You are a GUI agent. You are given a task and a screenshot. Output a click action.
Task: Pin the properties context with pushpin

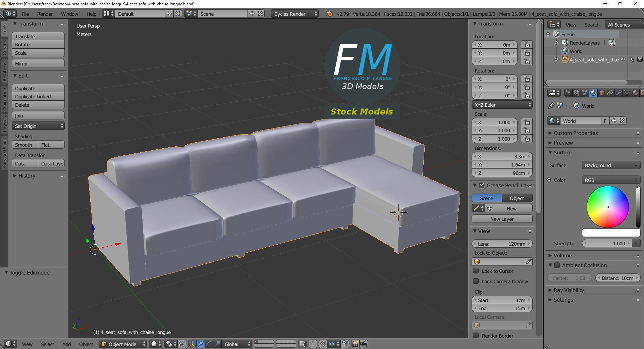point(551,106)
